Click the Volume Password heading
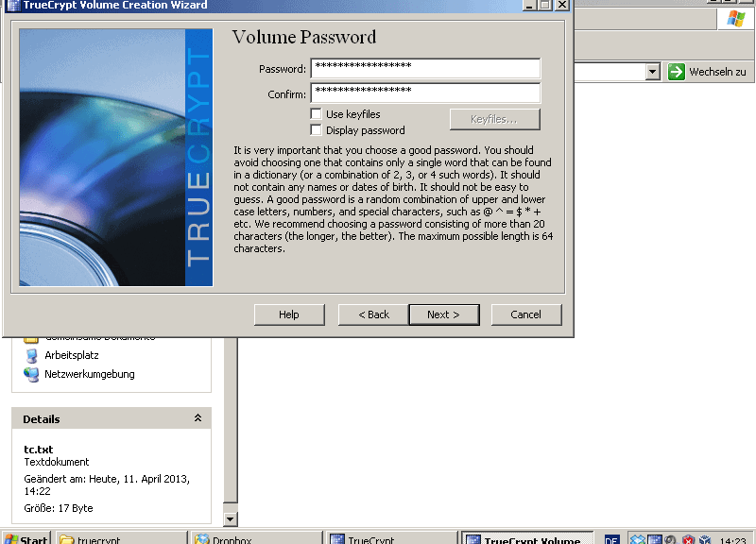The width and height of the screenshot is (756, 544). pyautogui.click(x=303, y=37)
